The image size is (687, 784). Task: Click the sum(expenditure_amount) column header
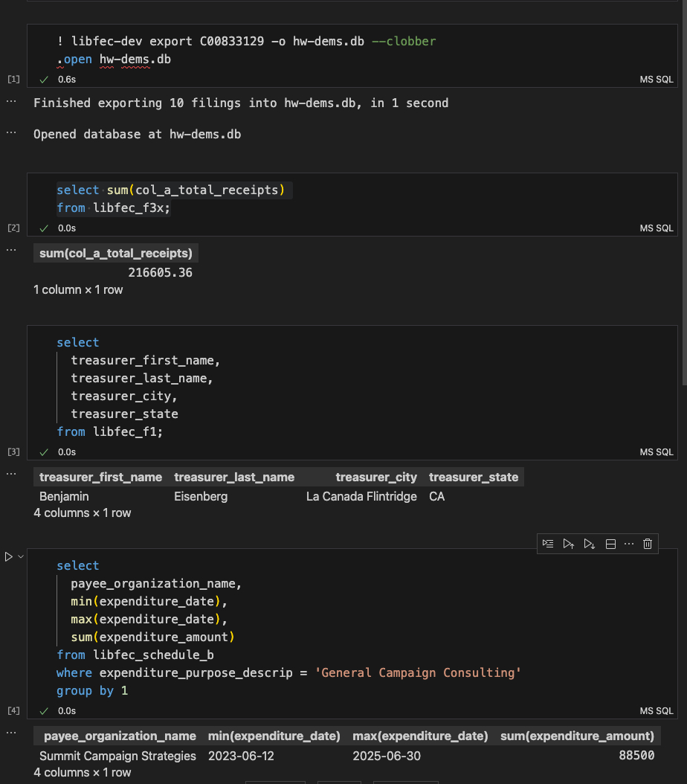[577, 736]
